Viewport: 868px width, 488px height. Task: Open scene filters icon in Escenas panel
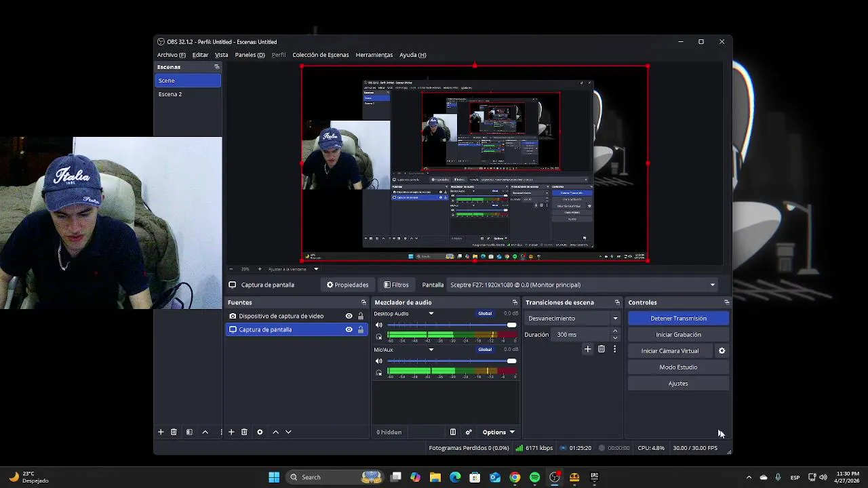[189, 432]
